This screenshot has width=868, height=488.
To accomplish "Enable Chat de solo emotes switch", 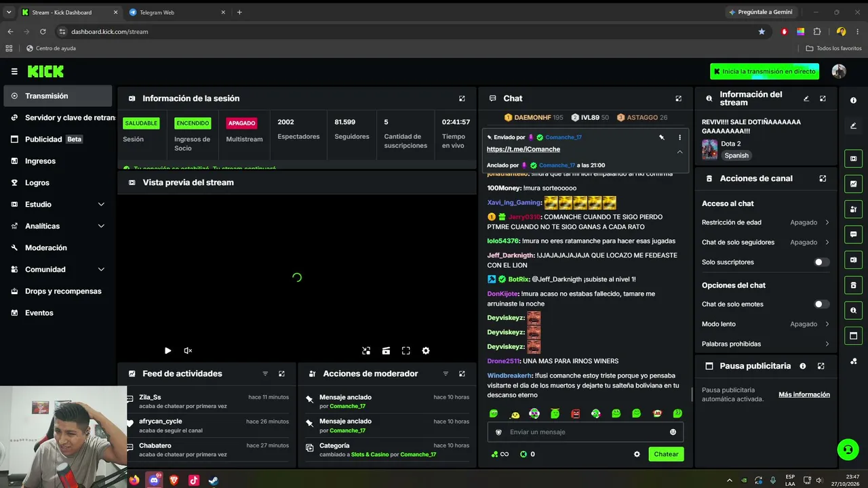I will tap(821, 304).
